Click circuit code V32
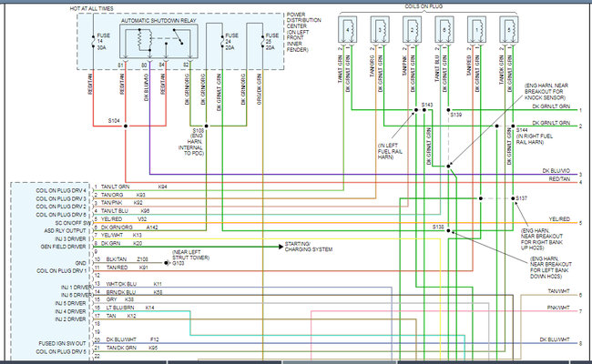Viewport: 592px width, 364px height. 142,218
